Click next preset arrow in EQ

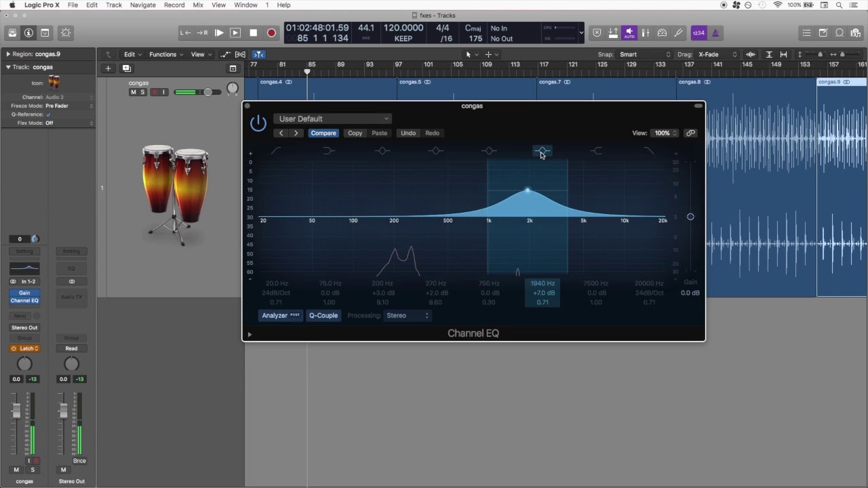[x=296, y=133]
